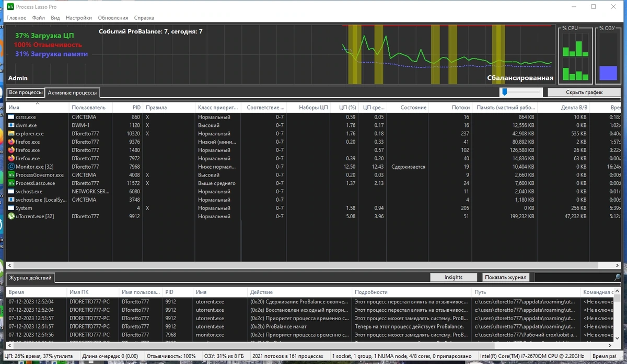Click the dwm.exe process icon

[x=11, y=125]
